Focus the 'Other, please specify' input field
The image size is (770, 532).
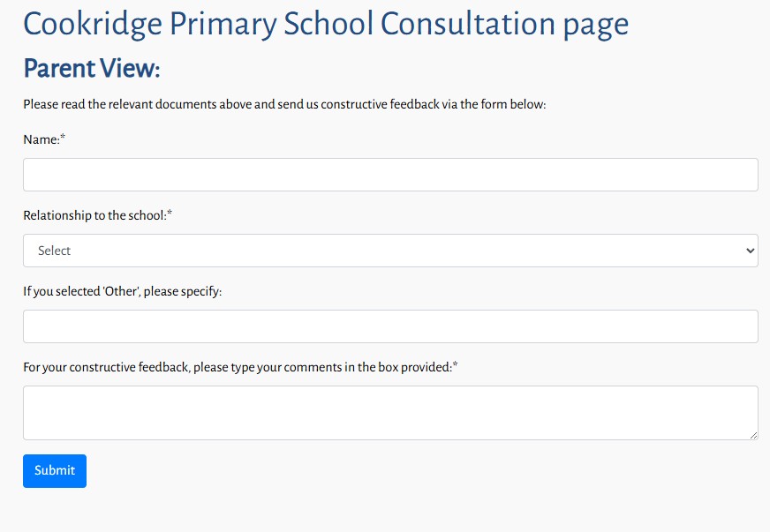pos(390,326)
